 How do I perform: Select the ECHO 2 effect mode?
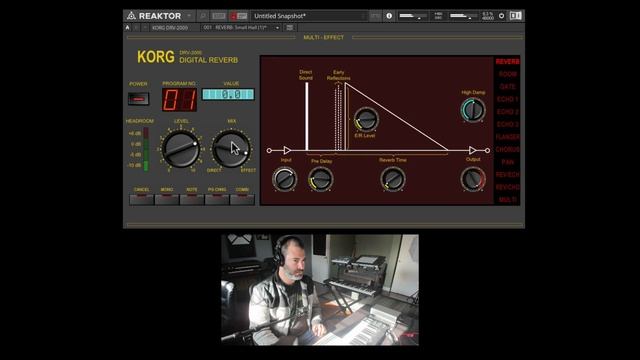507,112
